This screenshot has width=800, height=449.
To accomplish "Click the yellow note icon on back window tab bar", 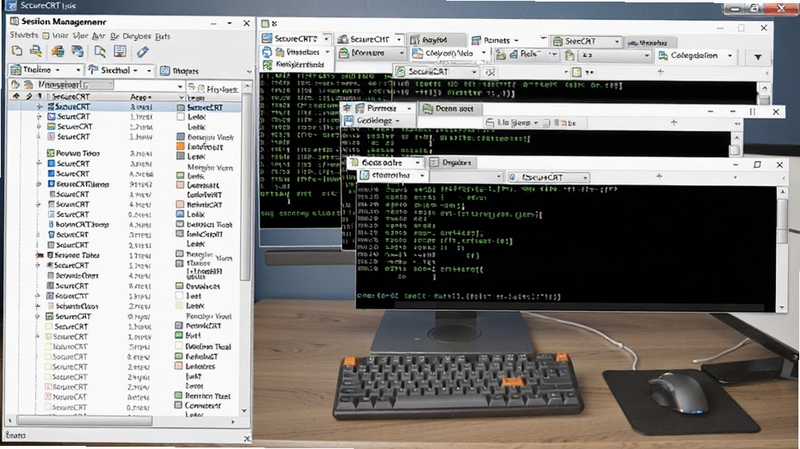I will click(x=577, y=72).
